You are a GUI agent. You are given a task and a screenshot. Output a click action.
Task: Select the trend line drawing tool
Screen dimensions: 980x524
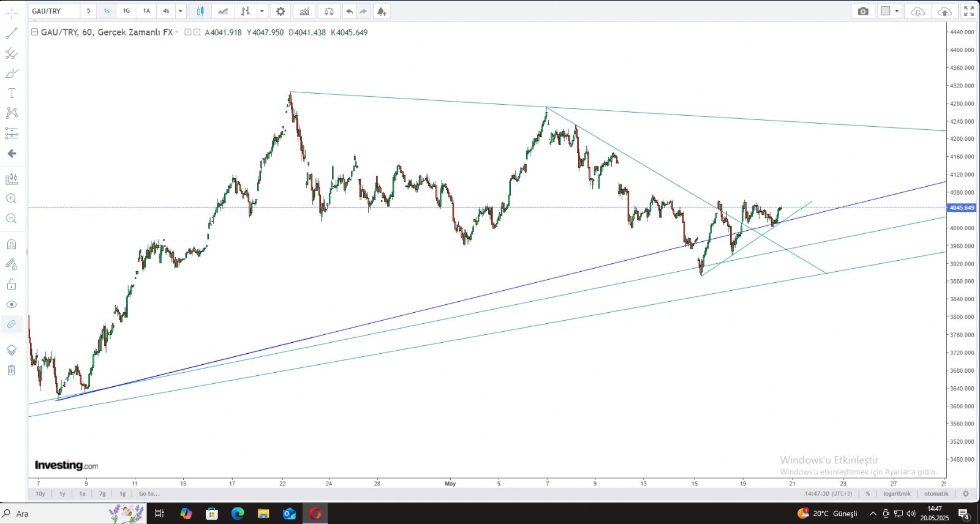tap(12, 32)
